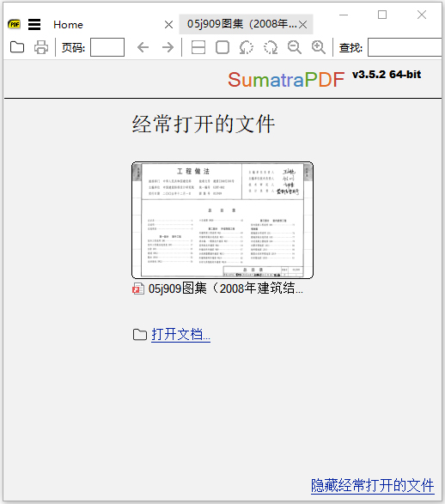This screenshot has width=445, height=504.
Task: Click the PDF file icon beside 05j909图集
Action: 138,288
